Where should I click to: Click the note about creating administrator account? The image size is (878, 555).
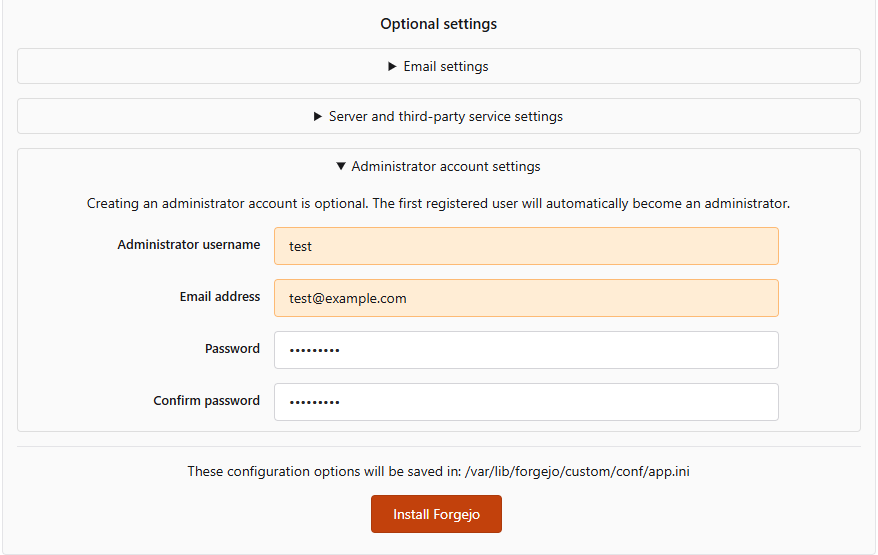click(438, 204)
